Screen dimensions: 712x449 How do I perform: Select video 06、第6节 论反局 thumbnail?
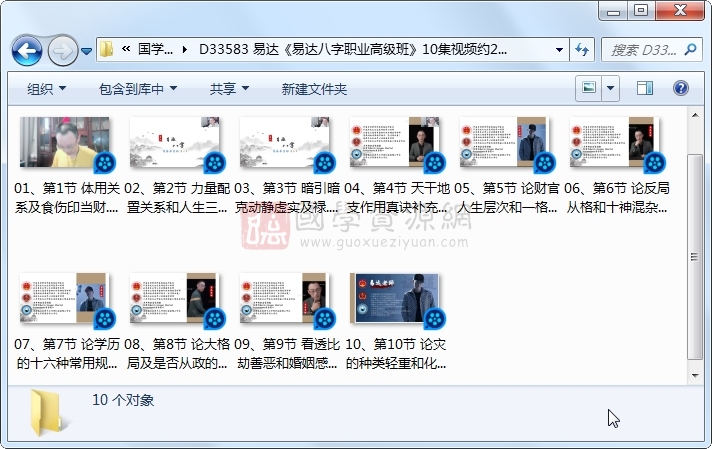616,144
